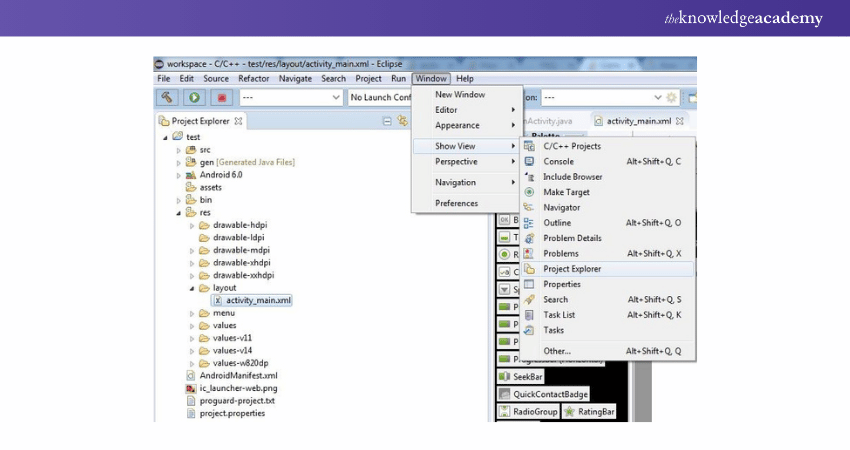850x450 pixels.
Task: Open Preferences from the Window menu
Action: pos(456,203)
